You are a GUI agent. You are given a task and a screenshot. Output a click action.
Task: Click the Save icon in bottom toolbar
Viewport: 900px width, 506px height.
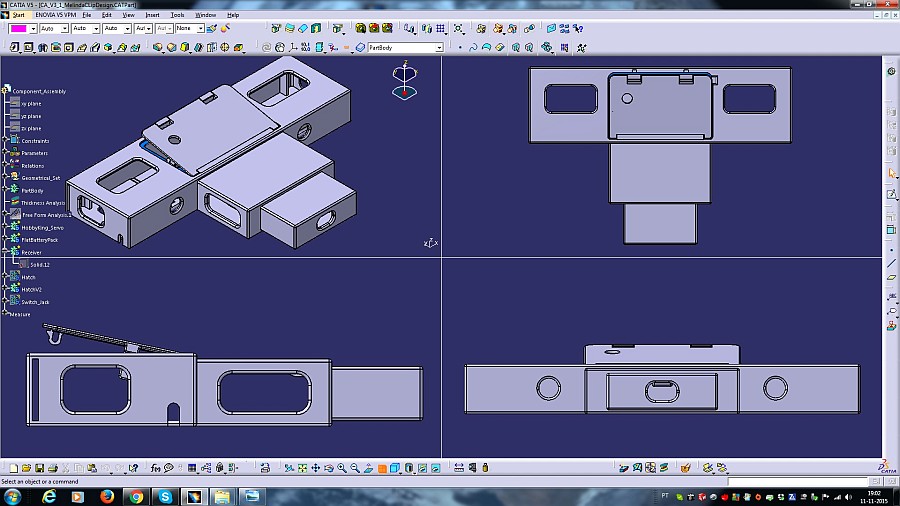coord(40,468)
